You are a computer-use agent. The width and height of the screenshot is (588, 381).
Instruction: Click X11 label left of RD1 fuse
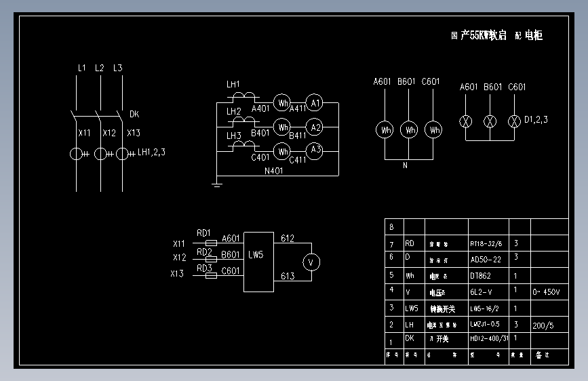(179, 244)
